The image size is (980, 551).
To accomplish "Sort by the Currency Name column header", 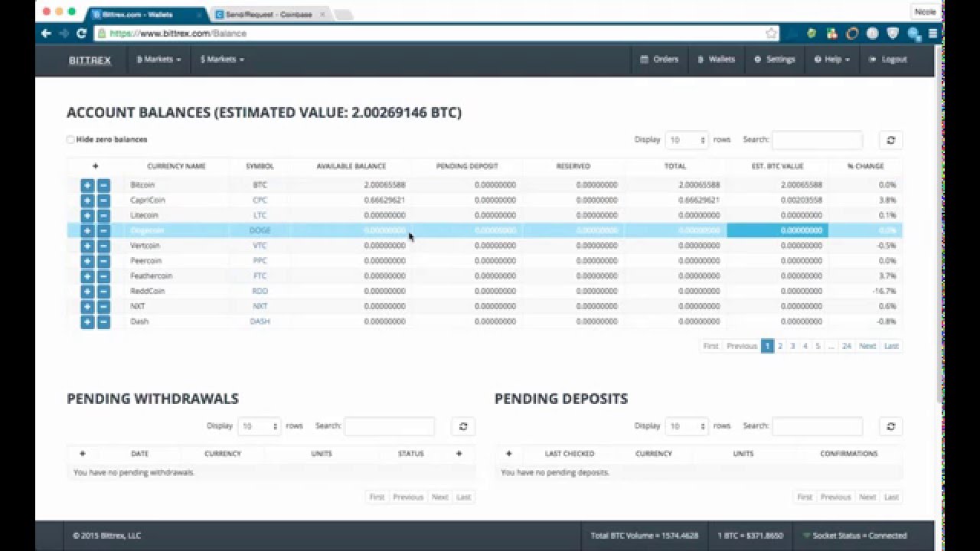I will (176, 166).
